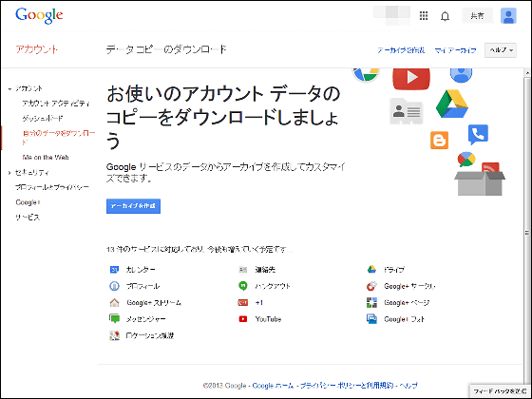
Task: Click the フィードバックを送信 button
Action: click(500, 391)
